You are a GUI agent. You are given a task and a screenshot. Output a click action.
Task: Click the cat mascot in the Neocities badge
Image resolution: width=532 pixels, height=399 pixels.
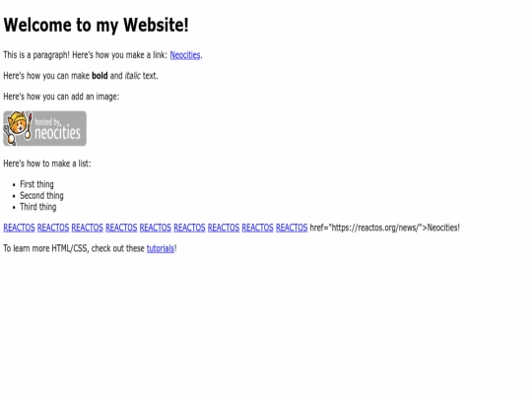coord(18,128)
